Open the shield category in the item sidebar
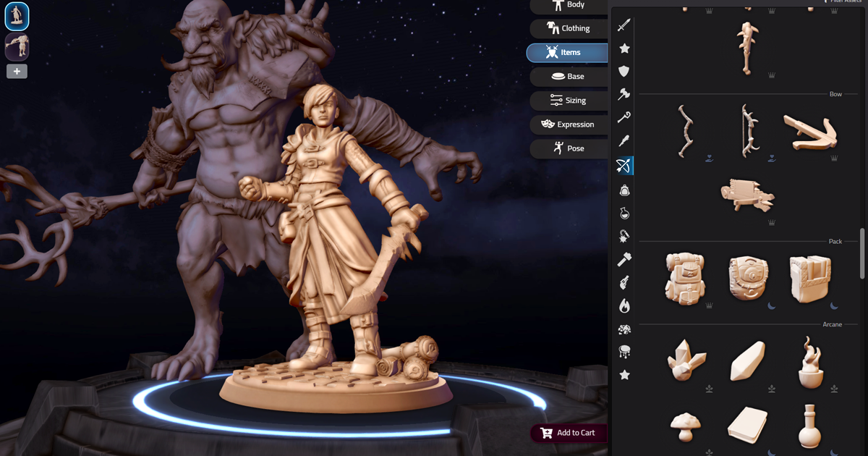The height and width of the screenshot is (456, 868). click(624, 69)
